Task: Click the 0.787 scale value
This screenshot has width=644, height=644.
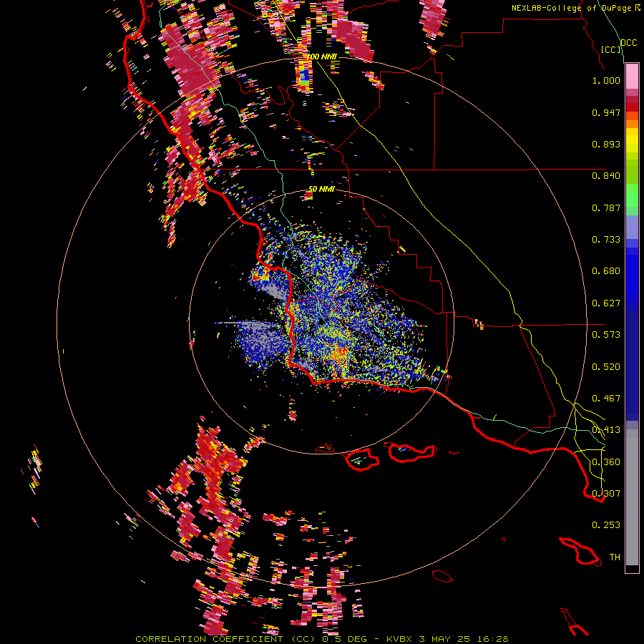Action: 606,208
